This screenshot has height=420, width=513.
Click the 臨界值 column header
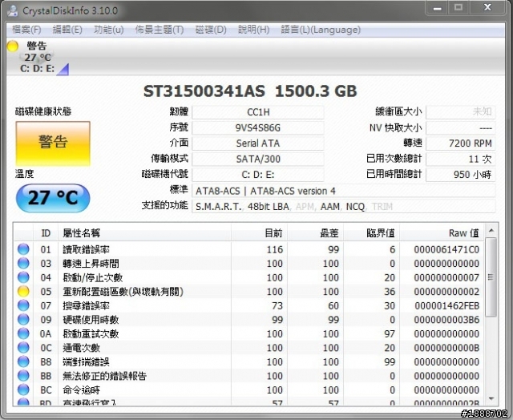[x=371, y=233]
